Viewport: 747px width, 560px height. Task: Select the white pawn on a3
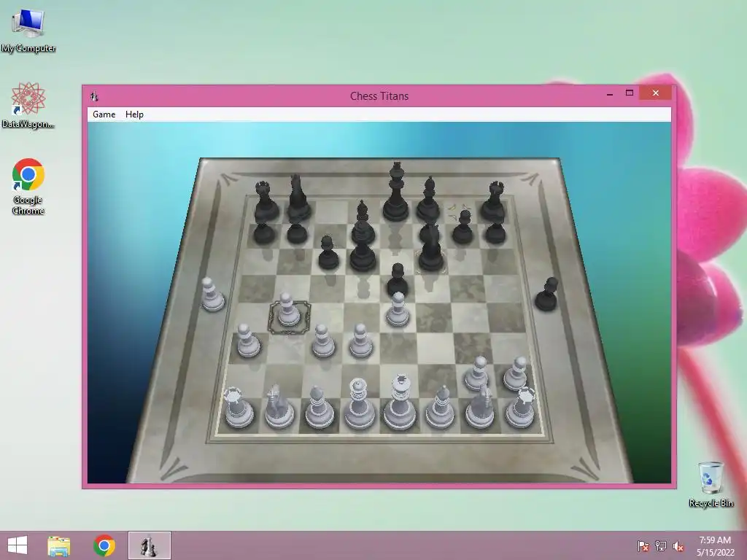[x=248, y=341]
